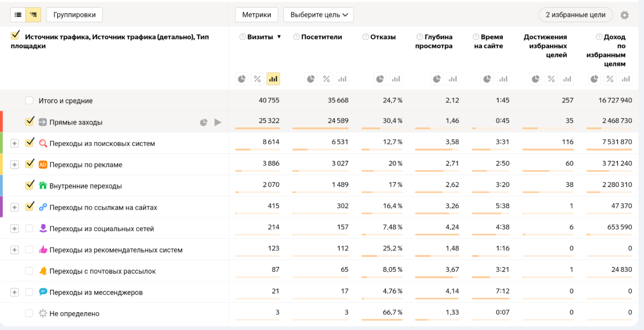This screenshot has width=644, height=330.
Task: Show pie chart for Визиты column
Action: tap(242, 79)
